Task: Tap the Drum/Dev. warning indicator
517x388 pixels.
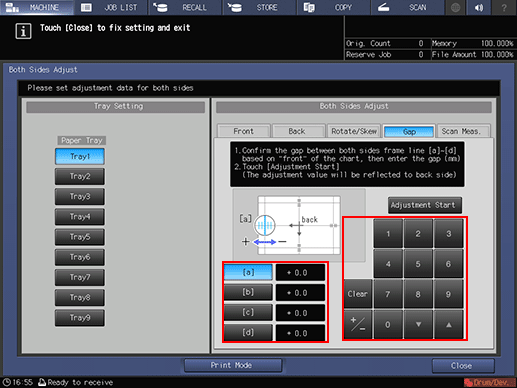Action: (x=490, y=382)
